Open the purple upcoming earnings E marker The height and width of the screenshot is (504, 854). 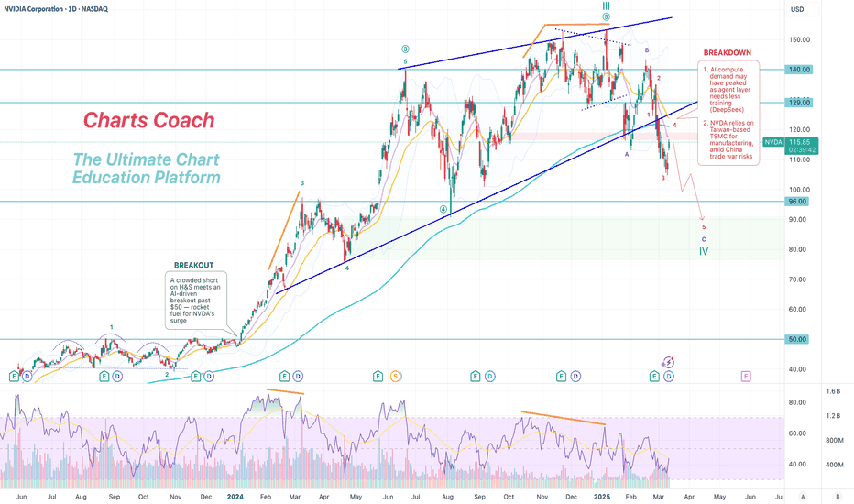click(746, 376)
